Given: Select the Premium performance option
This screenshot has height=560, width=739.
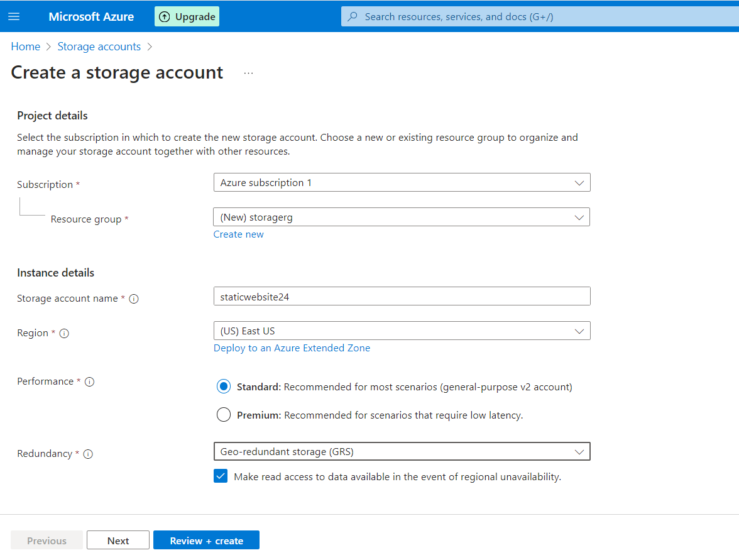Looking at the screenshot, I should (224, 415).
